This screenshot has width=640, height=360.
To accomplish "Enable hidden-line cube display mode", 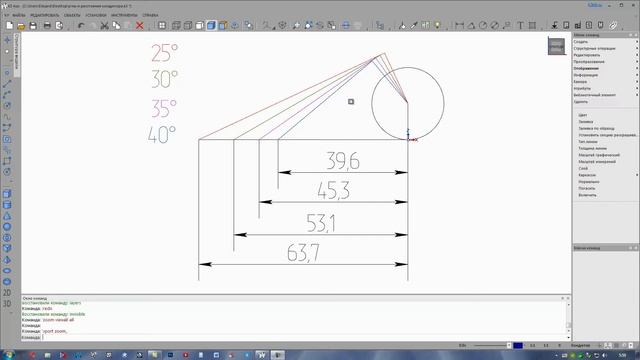I will point(188,26).
